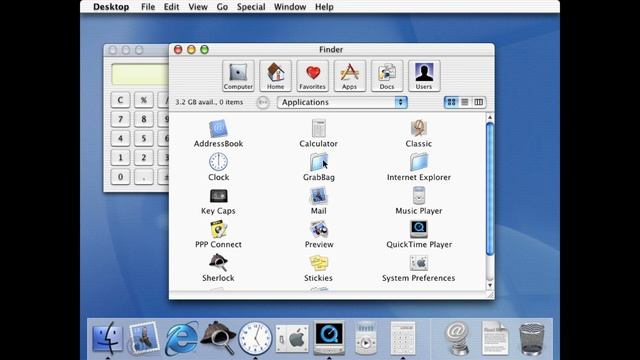Click the Clock icon in the Dock

(255, 338)
